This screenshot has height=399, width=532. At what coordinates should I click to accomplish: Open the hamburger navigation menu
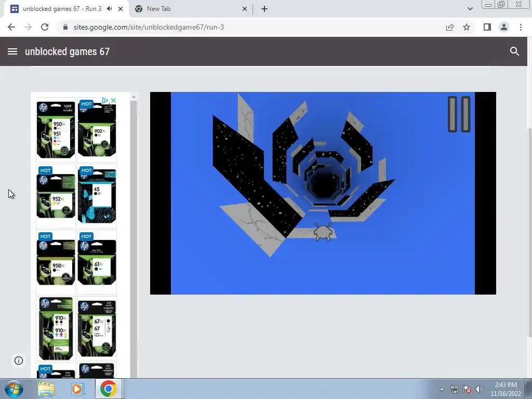coord(12,51)
